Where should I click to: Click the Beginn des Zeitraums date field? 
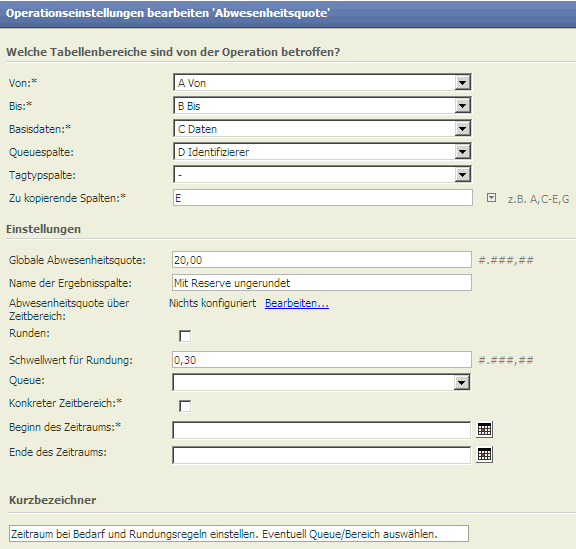(321, 430)
